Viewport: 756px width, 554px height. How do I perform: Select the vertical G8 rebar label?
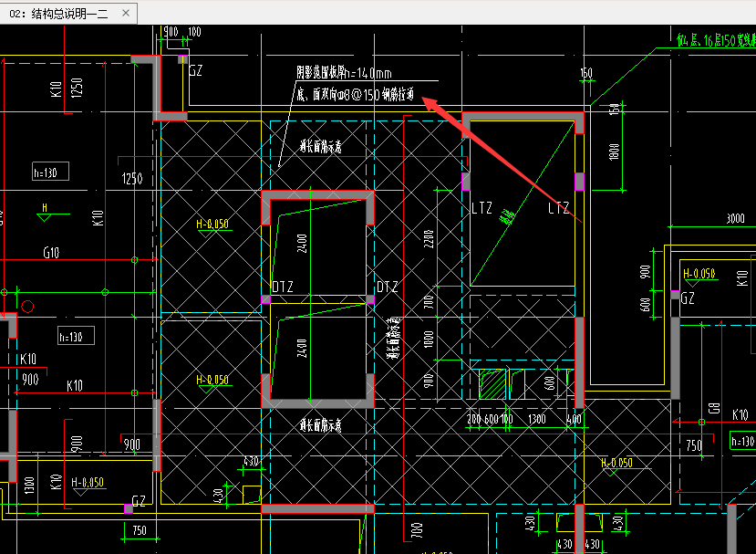(714, 408)
